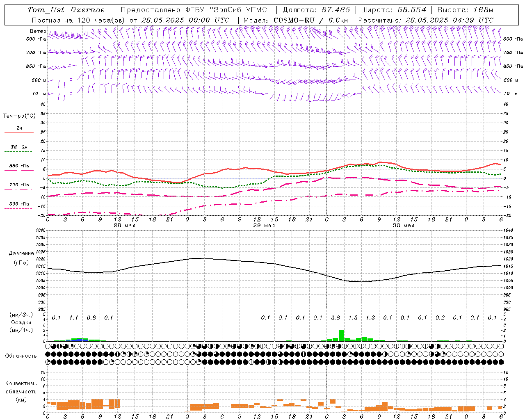Click the 'Долгота: 87.485' longitude value
Viewport: 525px width, 420px height.
click(317, 10)
